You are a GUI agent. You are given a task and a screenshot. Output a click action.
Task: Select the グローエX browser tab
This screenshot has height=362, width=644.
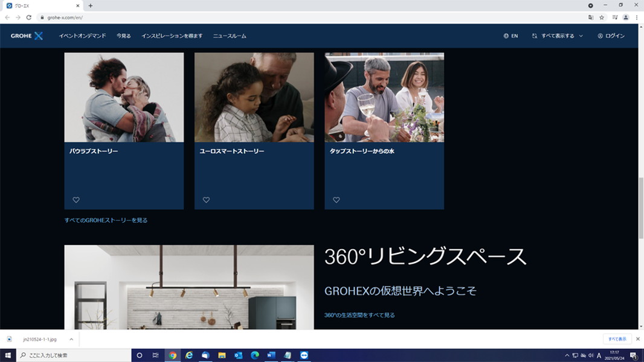click(x=43, y=6)
